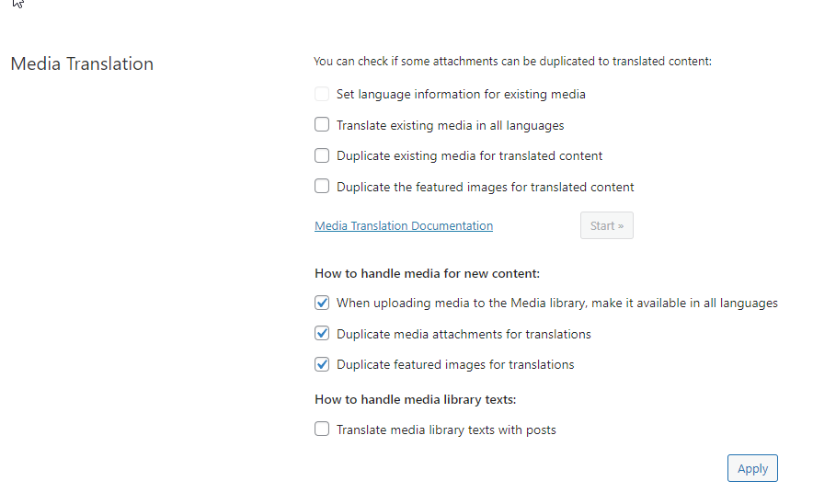The width and height of the screenshot is (813, 504).
Task: Tick the 'Duplicate the featured images for translated content' checkbox
Action: [322, 186]
